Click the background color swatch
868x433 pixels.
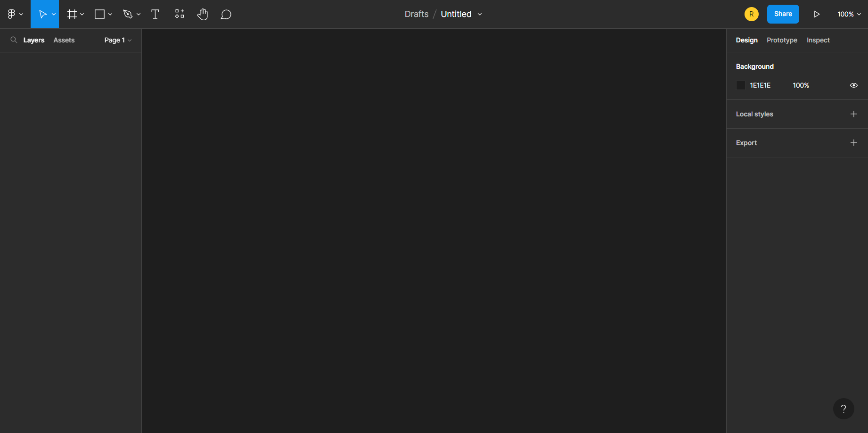[741, 85]
